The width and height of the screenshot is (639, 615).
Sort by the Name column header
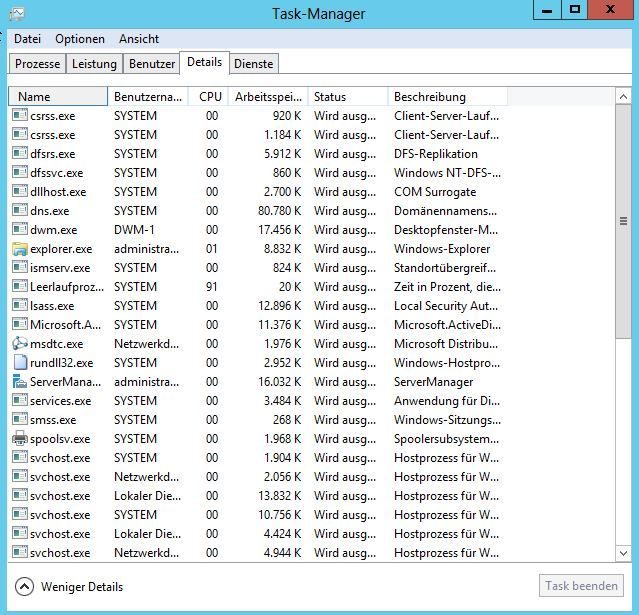tap(58, 97)
